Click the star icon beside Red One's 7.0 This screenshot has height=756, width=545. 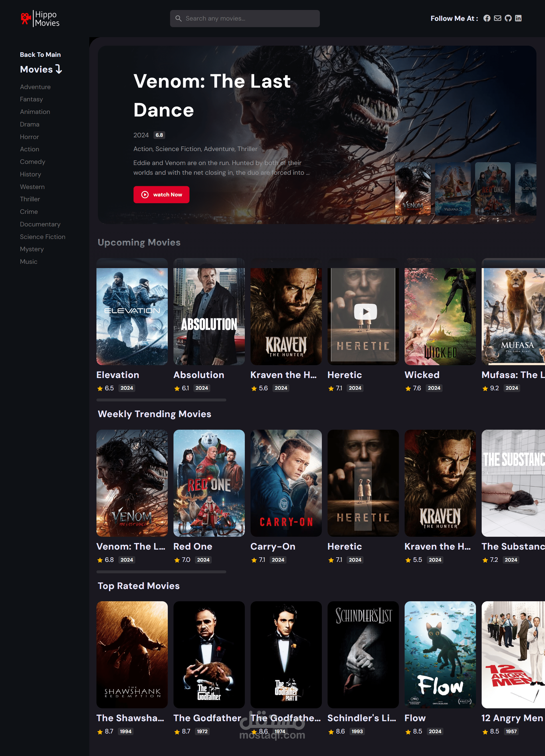tap(177, 560)
